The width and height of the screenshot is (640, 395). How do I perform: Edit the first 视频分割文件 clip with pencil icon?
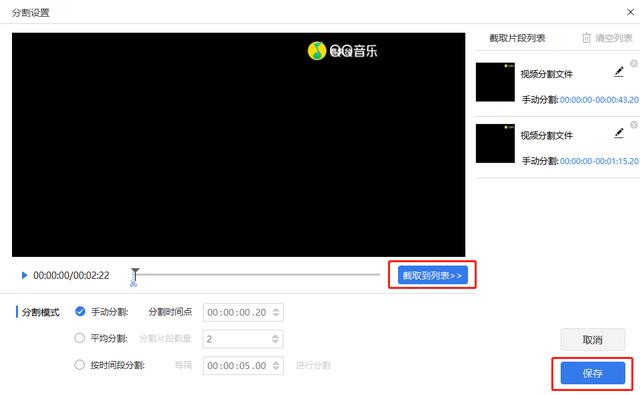(619, 72)
